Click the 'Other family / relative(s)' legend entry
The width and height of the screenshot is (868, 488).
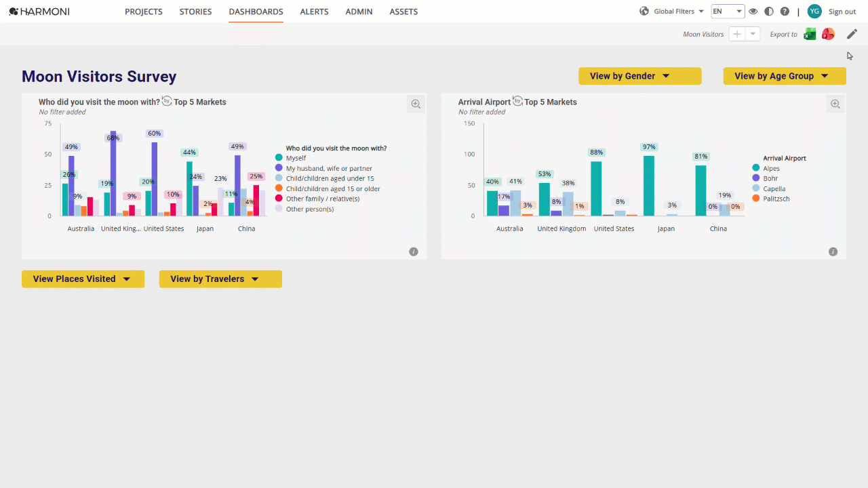[x=317, y=199]
